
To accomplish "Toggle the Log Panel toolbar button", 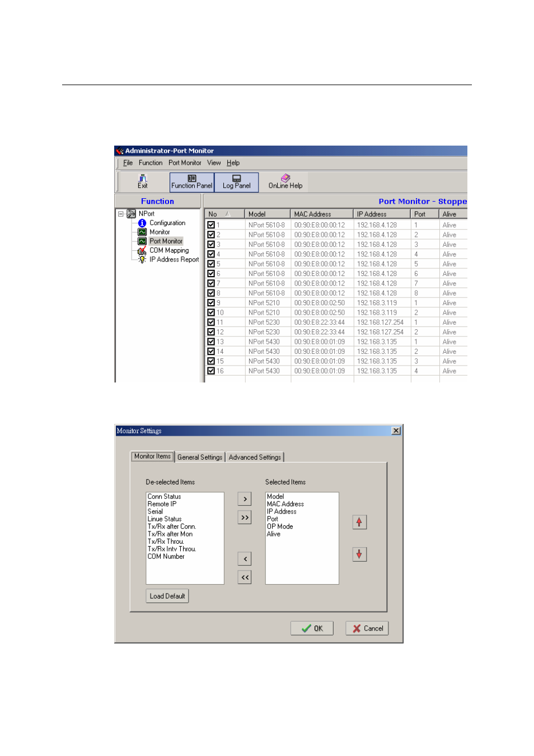I will click(x=237, y=182).
